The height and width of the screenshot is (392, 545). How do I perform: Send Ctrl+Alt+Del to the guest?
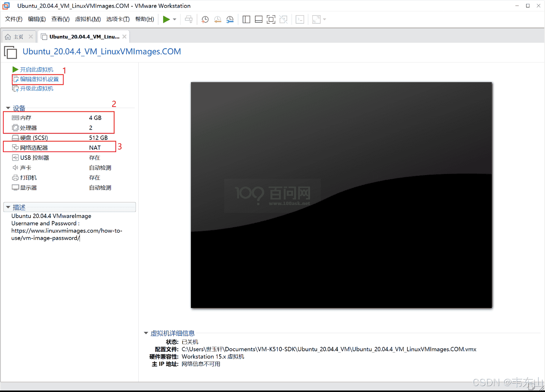[189, 19]
